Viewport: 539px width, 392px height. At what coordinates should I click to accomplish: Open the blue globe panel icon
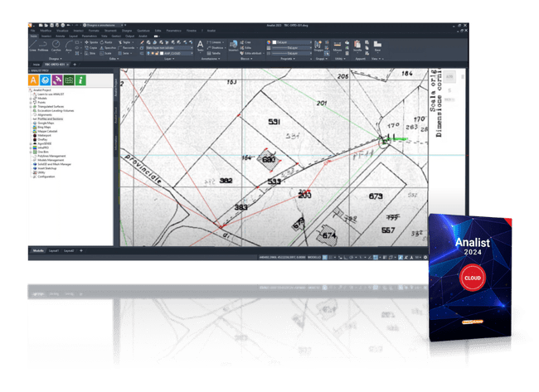coord(45,80)
